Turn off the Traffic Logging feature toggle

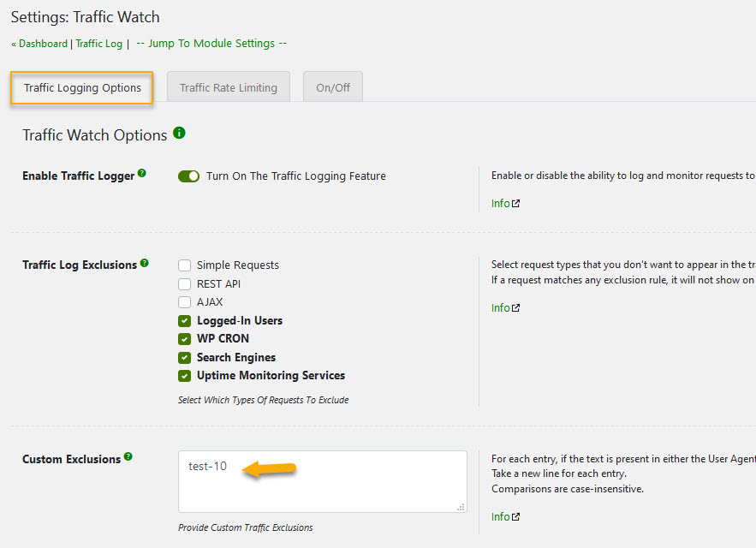[x=188, y=176]
